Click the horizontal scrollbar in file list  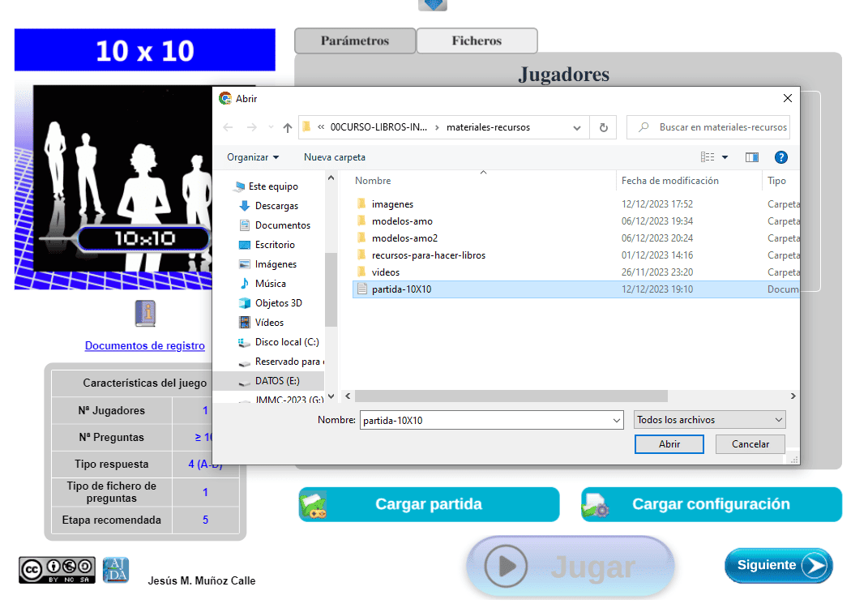pos(511,396)
